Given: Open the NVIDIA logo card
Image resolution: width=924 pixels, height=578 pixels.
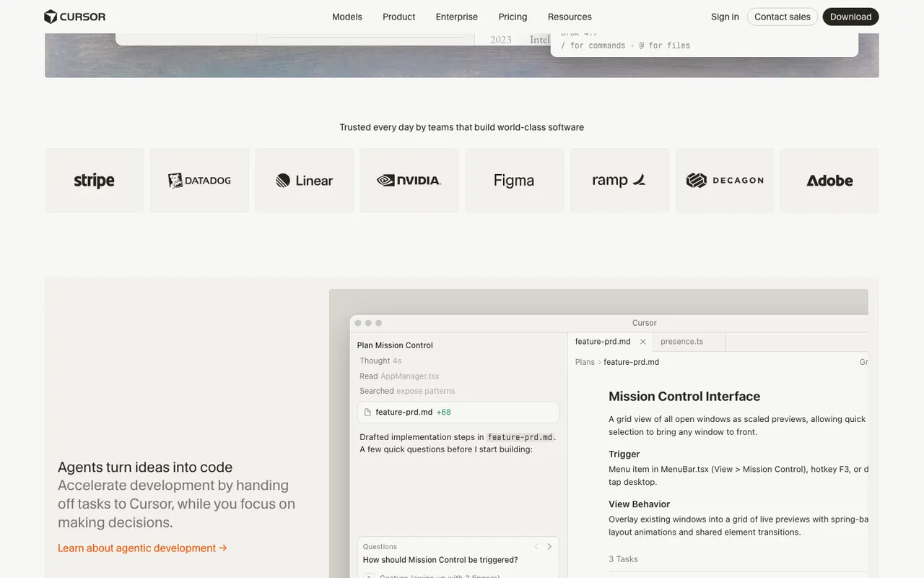Looking at the screenshot, I should pos(409,181).
